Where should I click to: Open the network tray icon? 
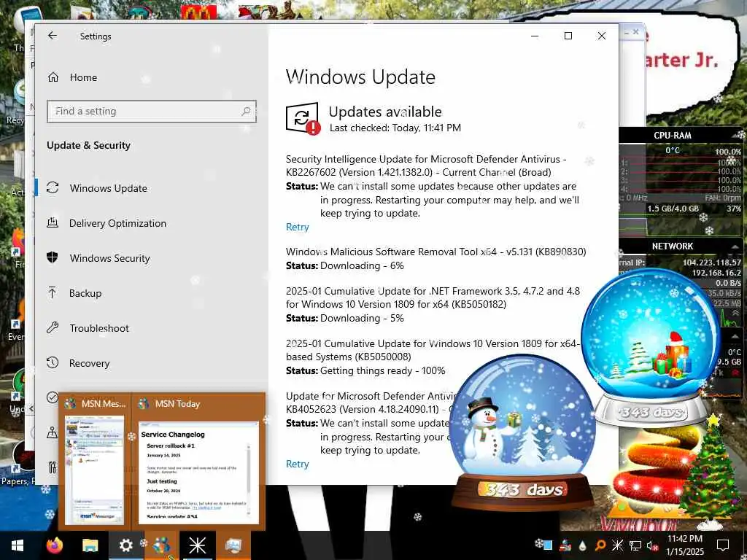(635, 545)
